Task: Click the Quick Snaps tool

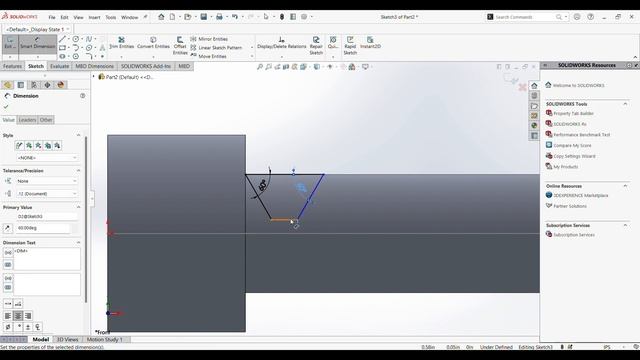Action: [333, 43]
